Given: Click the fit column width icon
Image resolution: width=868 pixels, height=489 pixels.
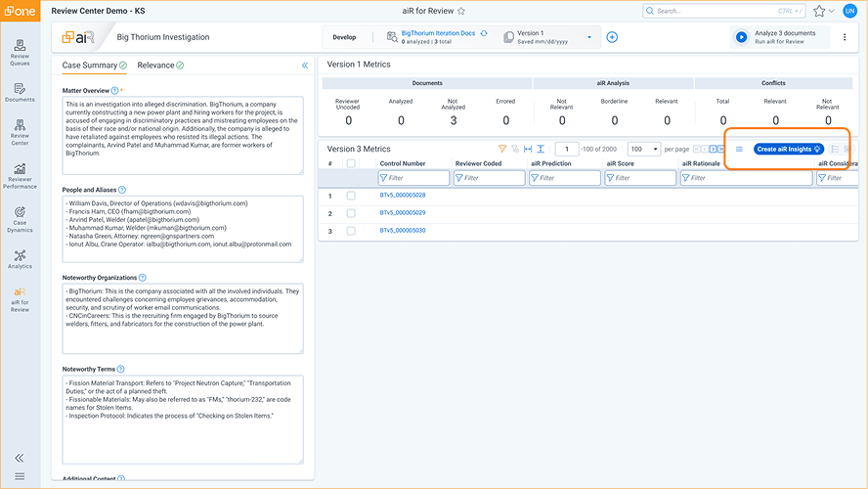Looking at the screenshot, I should (x=528, y=149).
